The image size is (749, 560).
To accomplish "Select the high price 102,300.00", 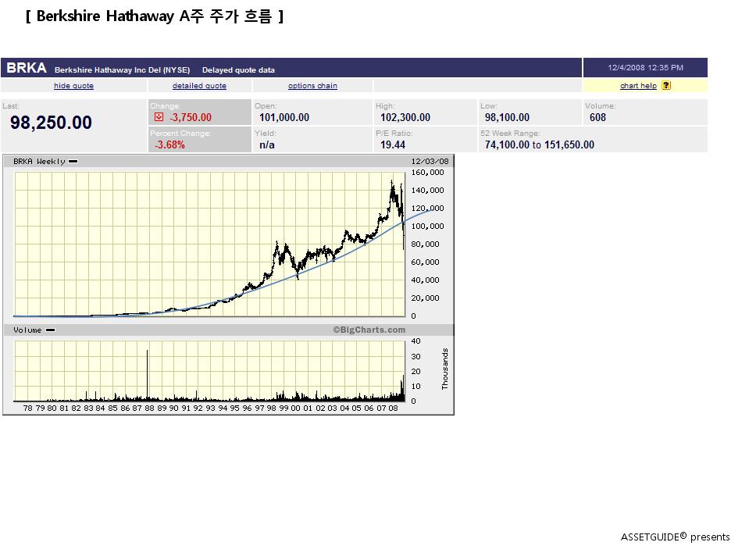I will [405, 117].
